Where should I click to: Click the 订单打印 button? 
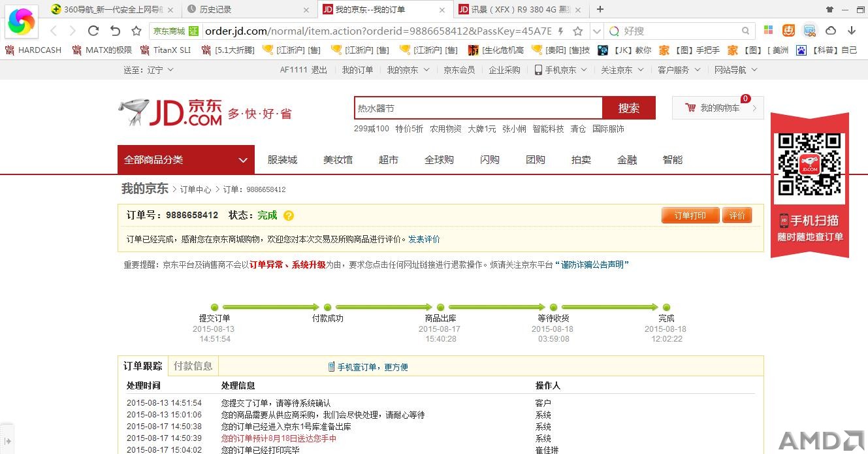(690, 216)
